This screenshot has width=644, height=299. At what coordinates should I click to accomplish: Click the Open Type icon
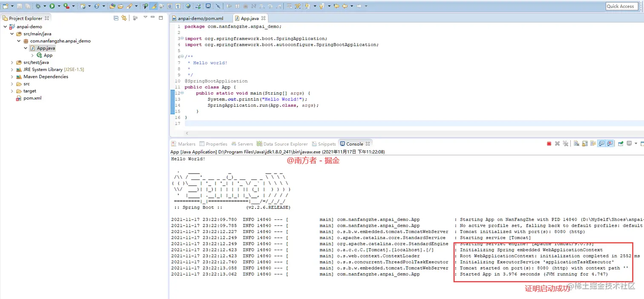tap(112, 6)
